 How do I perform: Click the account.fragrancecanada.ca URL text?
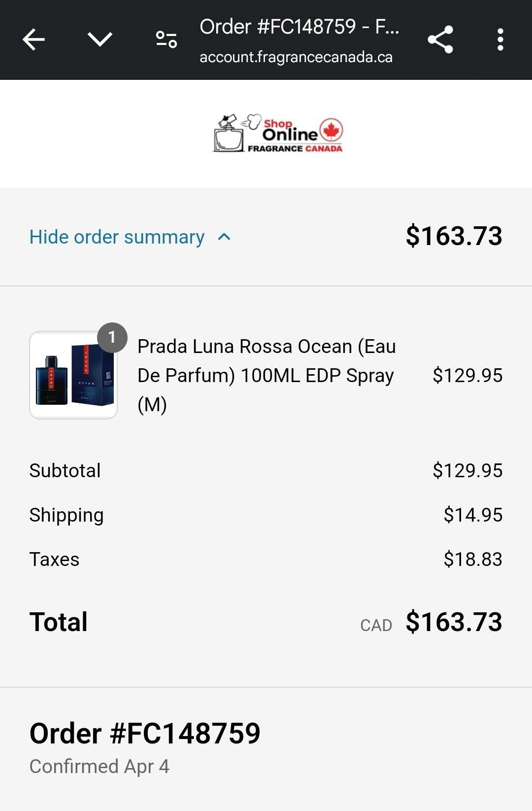pyautogui.click(x=296, y=57)
